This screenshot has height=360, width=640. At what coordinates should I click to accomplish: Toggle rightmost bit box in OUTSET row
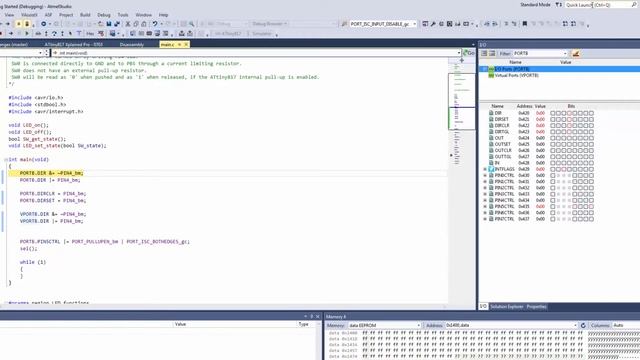click(591, 144)
